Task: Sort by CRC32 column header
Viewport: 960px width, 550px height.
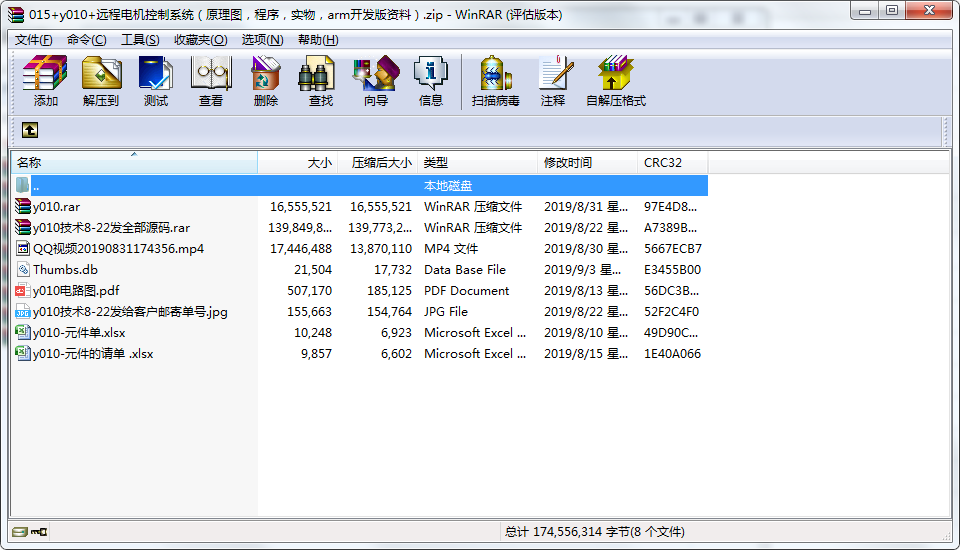Action: 672,163
